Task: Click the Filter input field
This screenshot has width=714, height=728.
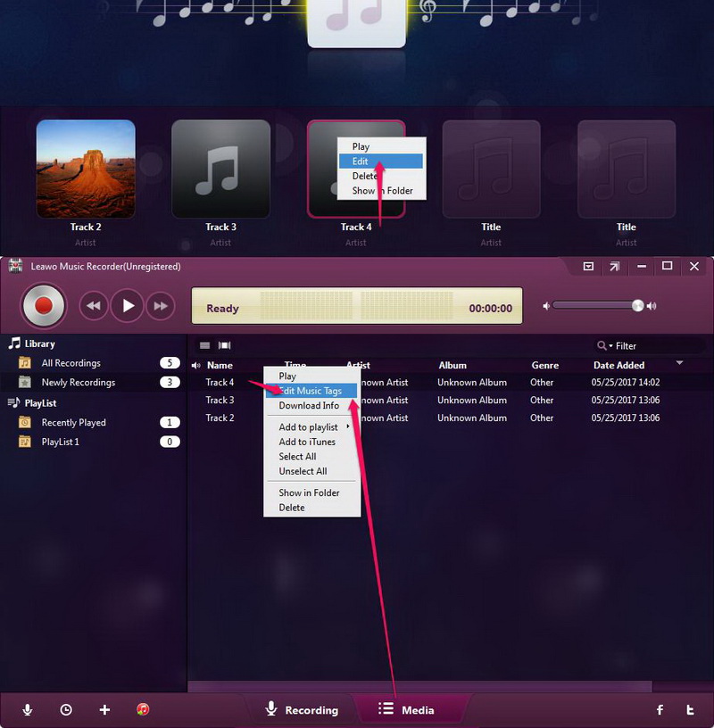Action: point(660,346)
